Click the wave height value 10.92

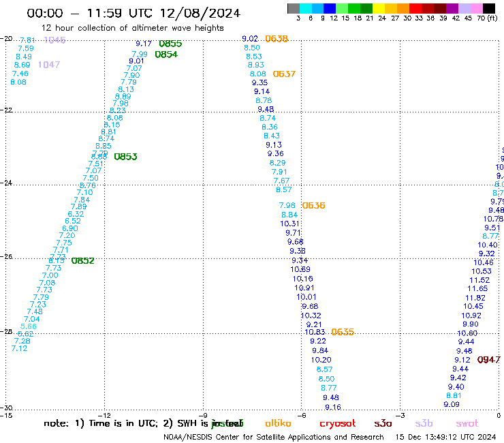pos(471,316)
